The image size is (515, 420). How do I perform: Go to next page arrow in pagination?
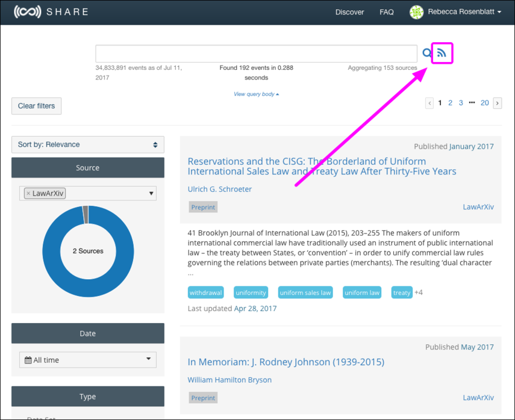point(498,103)
